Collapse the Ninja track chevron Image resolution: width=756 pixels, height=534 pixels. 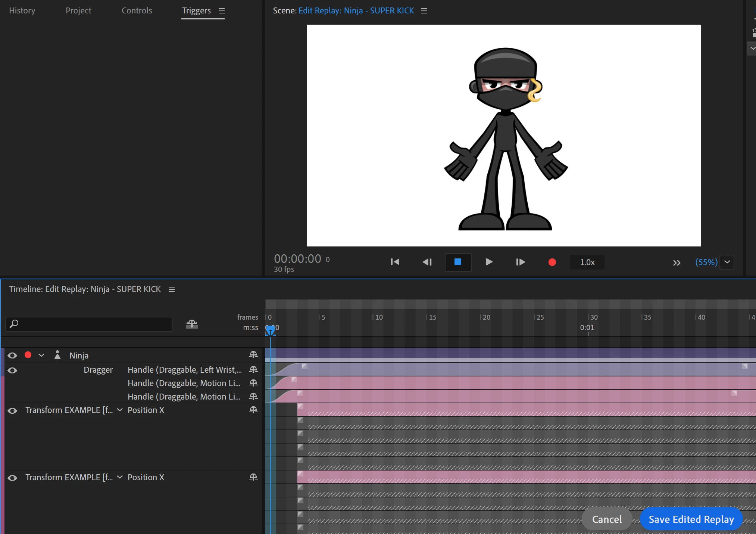[x=41, y=356]
